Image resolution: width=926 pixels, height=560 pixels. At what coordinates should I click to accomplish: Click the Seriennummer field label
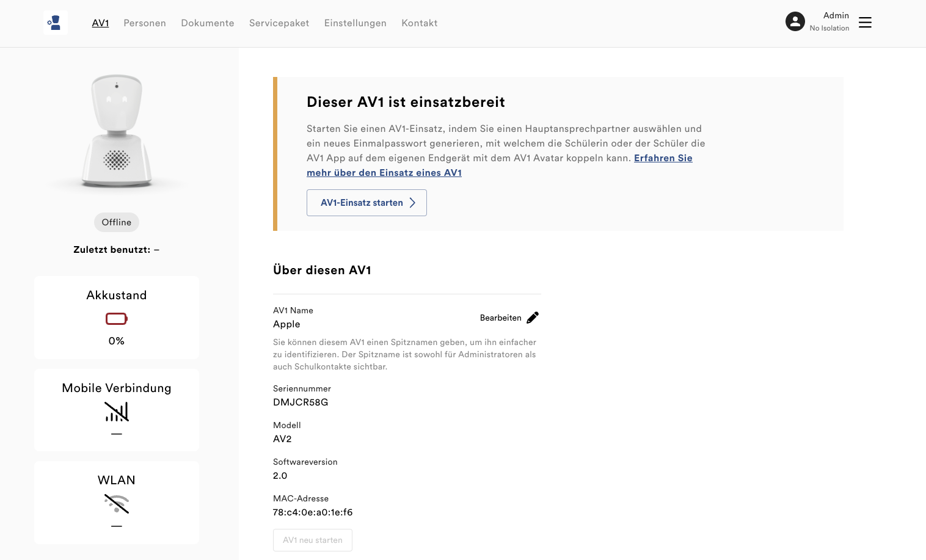(302, 388)
